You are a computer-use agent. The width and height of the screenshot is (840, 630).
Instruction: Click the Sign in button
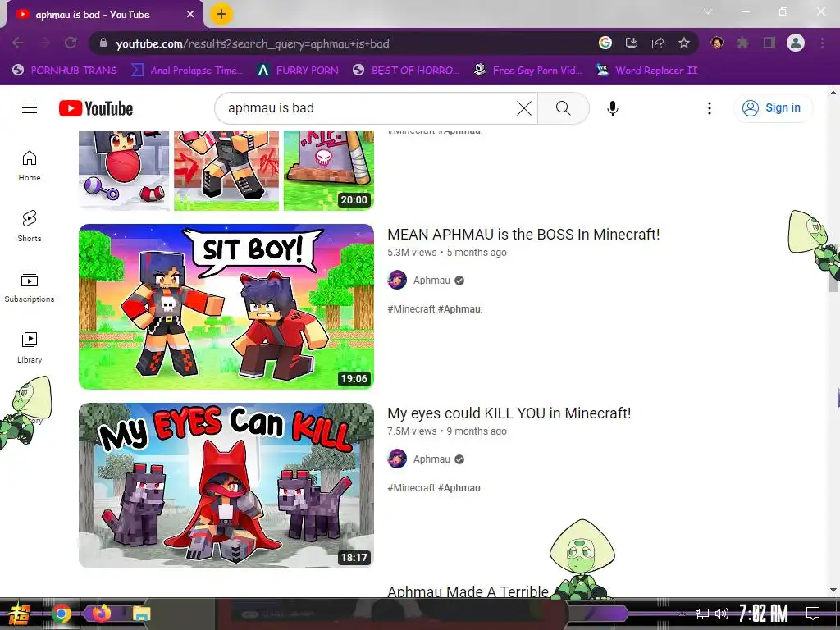point(773,107)
